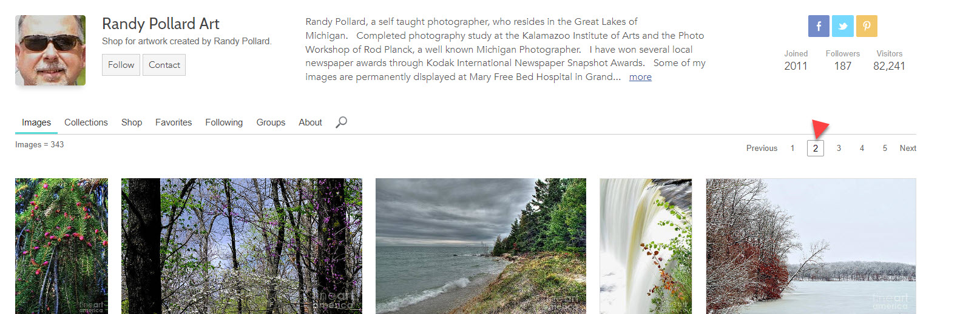Switch to the Collections tab
Screen dimensions: 980x314
(86, 122)
